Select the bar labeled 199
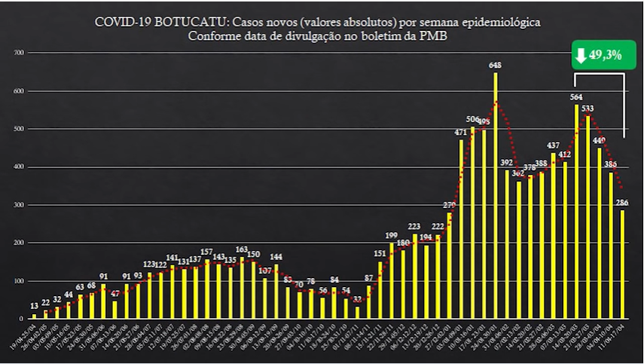The width and height of the screenshot is (644, 364). coord(391,280)
